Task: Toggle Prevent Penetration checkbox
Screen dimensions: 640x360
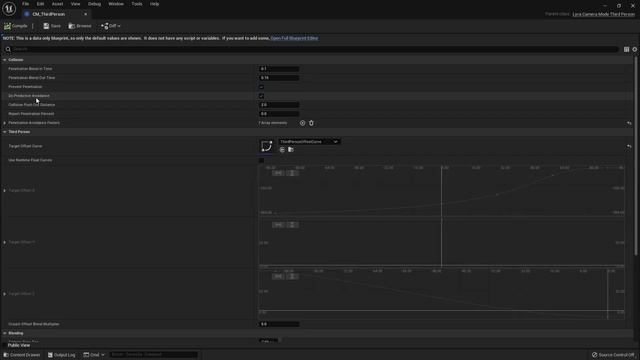Action: coord(261,87)
